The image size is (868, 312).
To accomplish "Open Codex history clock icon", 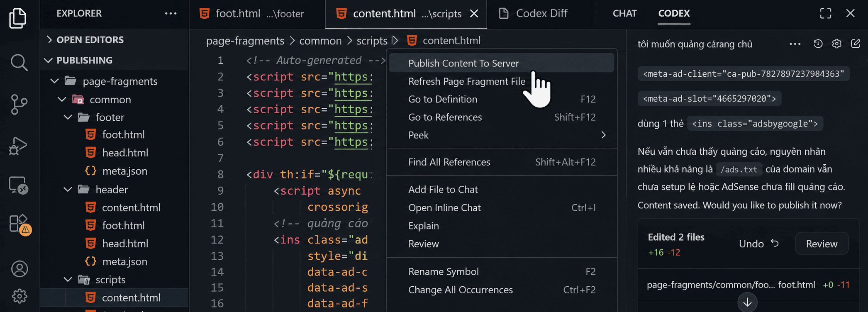I will point(818,44).
